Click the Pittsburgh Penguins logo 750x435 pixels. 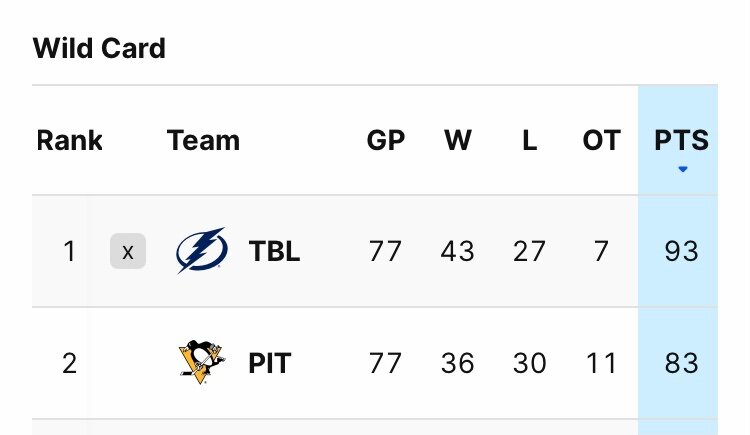tap(201, 362)
